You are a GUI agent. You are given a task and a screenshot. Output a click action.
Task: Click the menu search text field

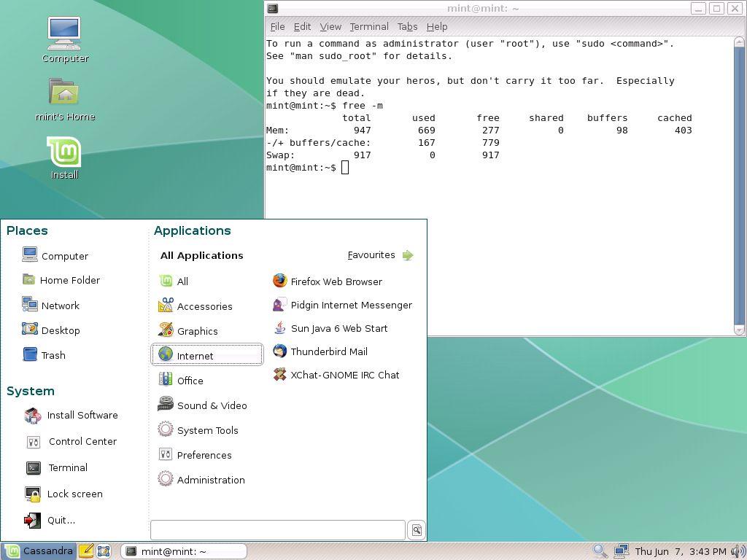(x=277, y=530)
